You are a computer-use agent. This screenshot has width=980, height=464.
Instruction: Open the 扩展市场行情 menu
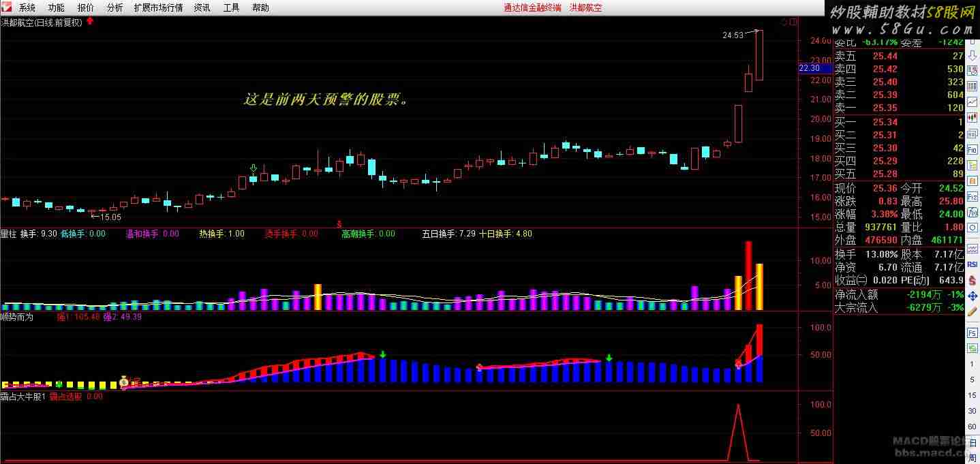tap(158, 7)
